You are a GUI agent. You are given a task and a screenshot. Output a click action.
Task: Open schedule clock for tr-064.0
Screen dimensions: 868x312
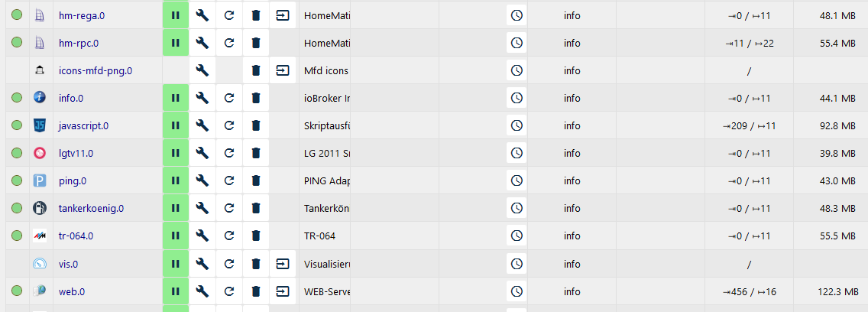(517, 236)
